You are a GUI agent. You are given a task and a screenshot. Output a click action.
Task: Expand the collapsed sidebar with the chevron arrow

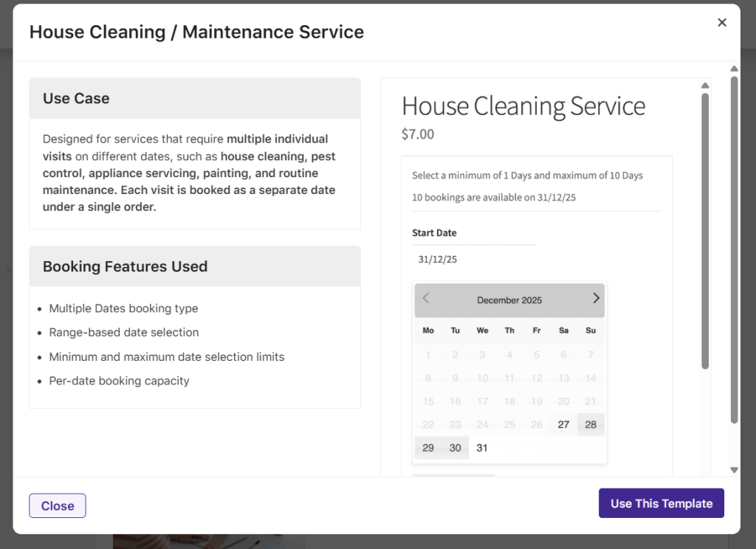pos(8,269)
